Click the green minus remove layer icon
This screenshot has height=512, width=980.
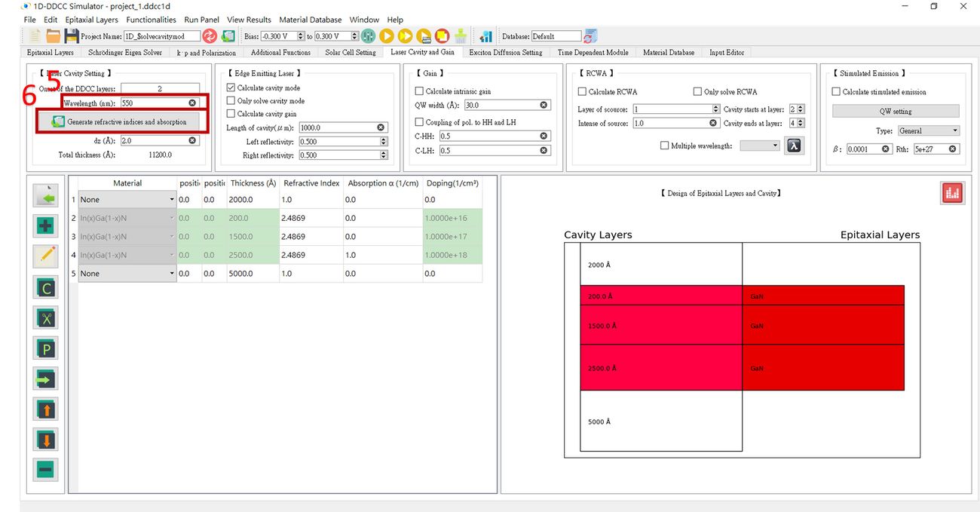click(x=45, y=470)
